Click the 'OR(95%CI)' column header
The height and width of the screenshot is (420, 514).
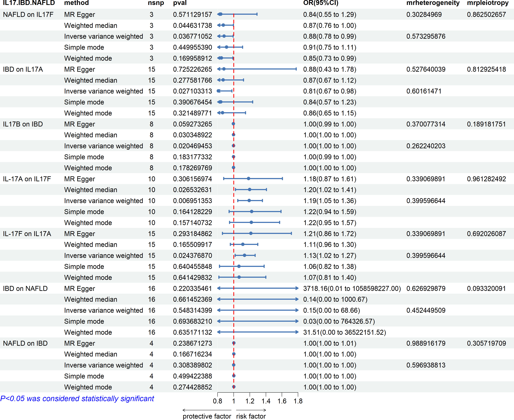(321, 3)
